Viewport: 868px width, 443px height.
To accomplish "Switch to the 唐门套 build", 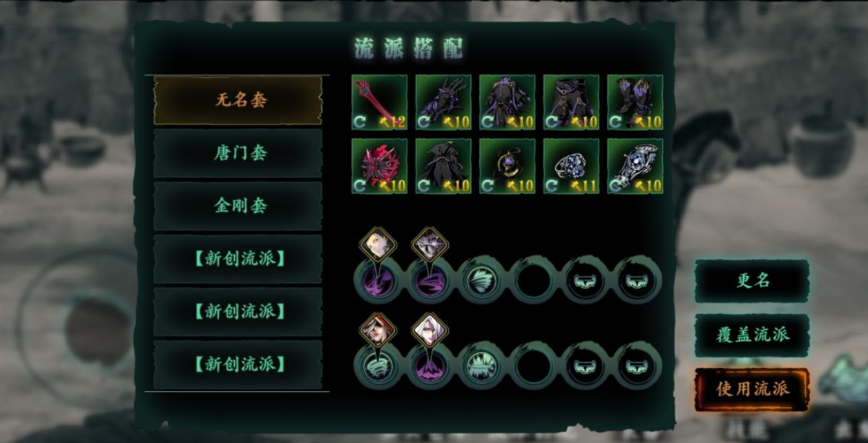I will tap(238, 152).
